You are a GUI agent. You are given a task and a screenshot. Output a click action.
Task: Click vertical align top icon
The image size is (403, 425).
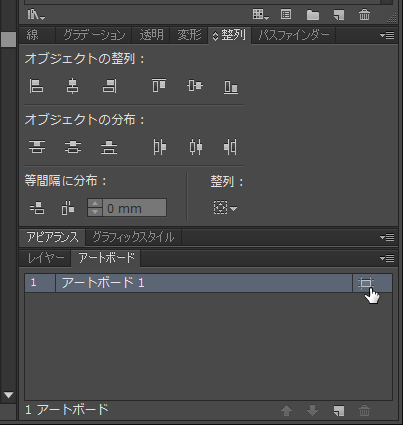point(159,85)
